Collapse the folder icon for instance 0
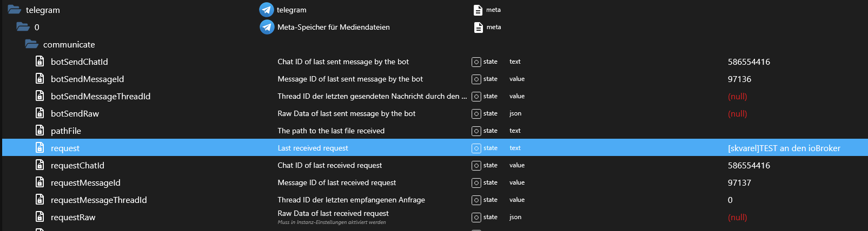 pyautogui.click(x=23, y=27)
